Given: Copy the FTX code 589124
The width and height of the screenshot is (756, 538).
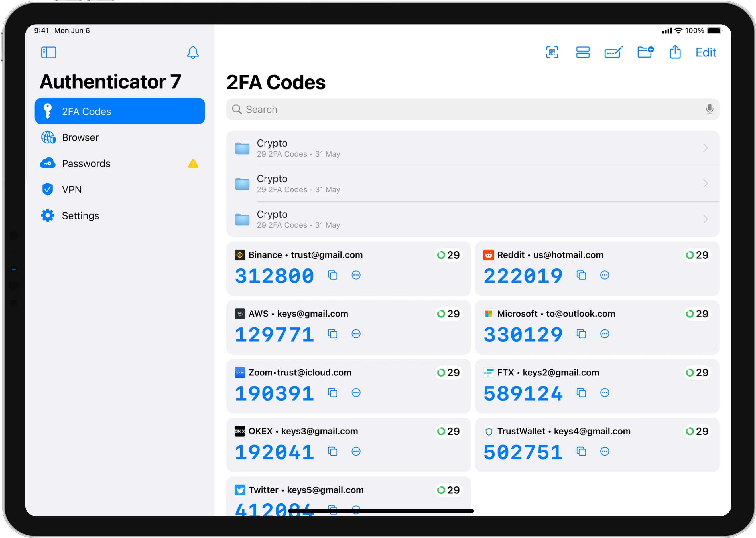Looking at the screenshot, I should pos(581,393).
